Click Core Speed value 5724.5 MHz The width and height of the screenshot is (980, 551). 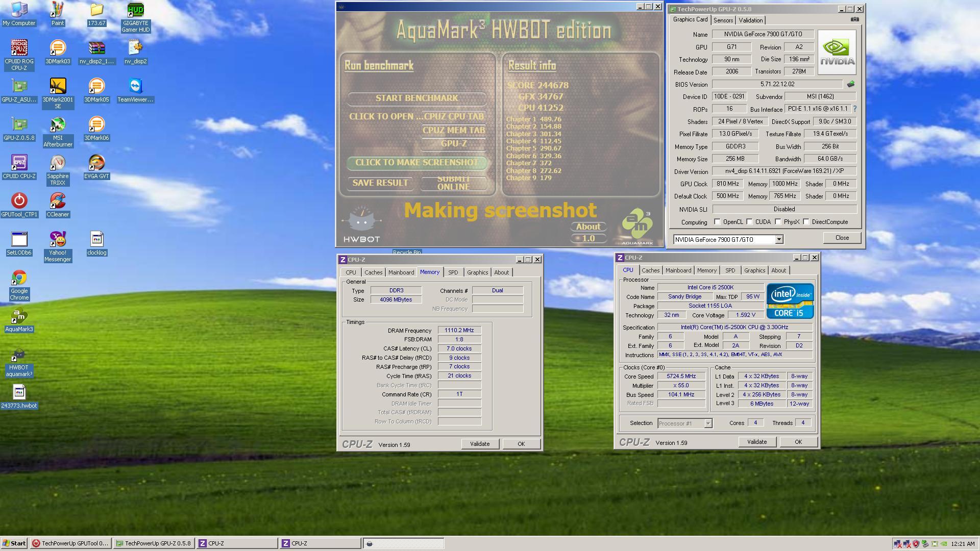pos(681,376)
